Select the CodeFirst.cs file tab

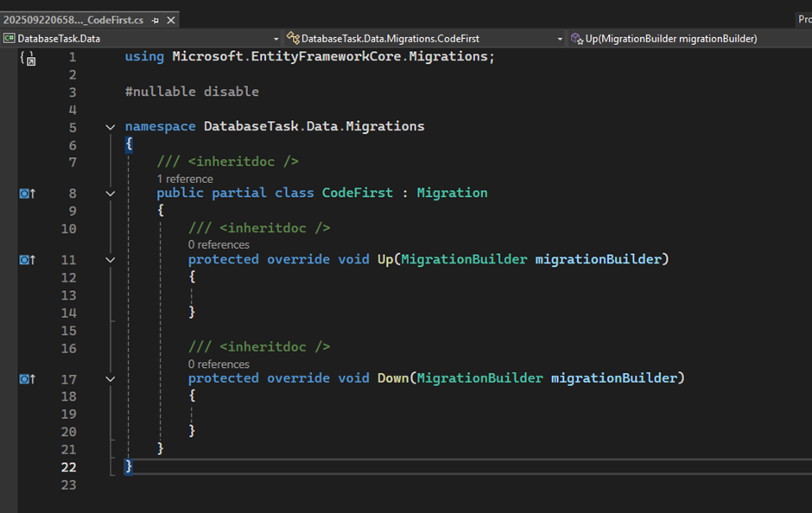[73, 20]
